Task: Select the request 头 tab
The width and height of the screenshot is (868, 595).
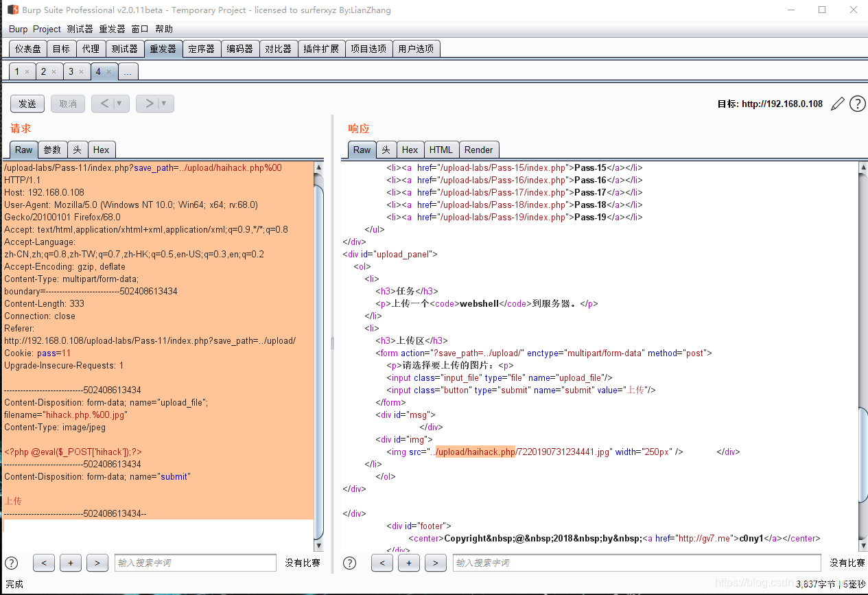Action: tap(77, 150)
